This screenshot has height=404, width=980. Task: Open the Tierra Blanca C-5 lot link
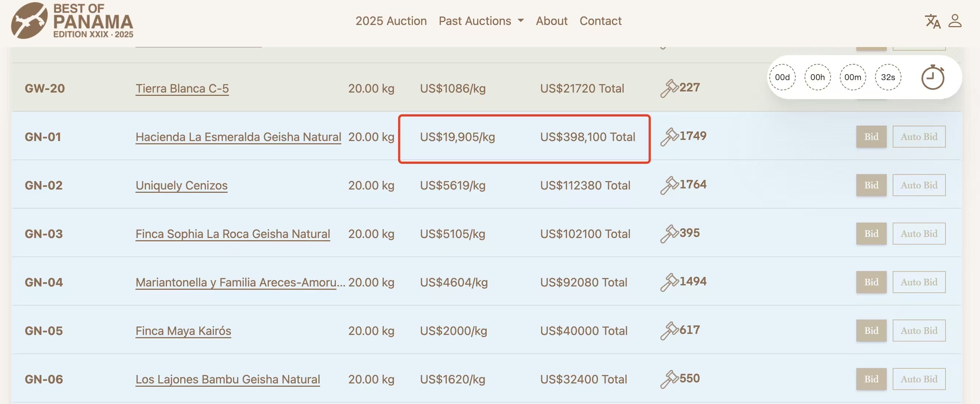[x=182, y=89]
